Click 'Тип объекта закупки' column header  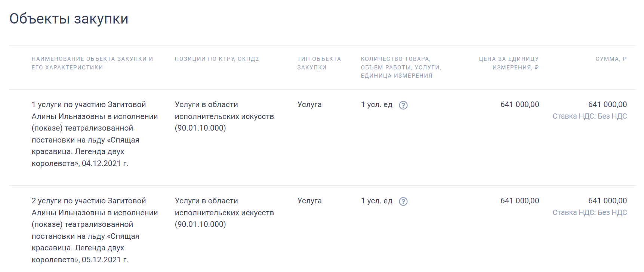tap(319, 63)
